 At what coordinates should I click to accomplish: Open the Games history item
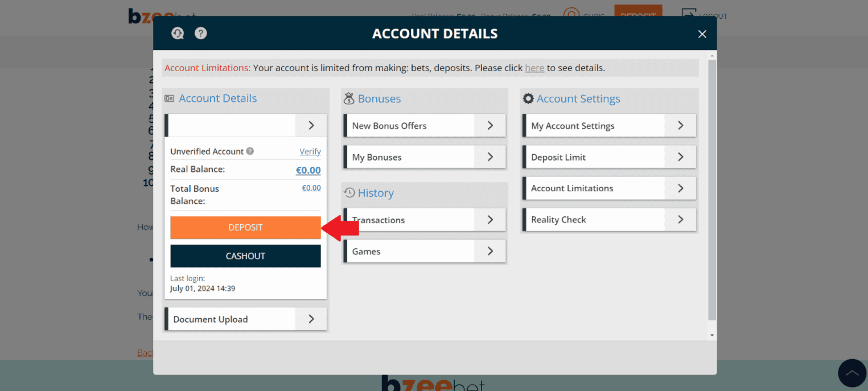424,252
